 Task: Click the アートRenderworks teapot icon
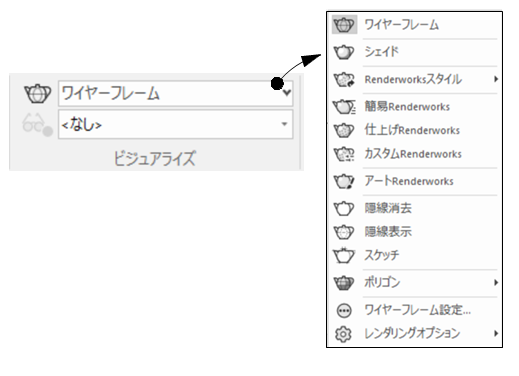tap(344, 181)
